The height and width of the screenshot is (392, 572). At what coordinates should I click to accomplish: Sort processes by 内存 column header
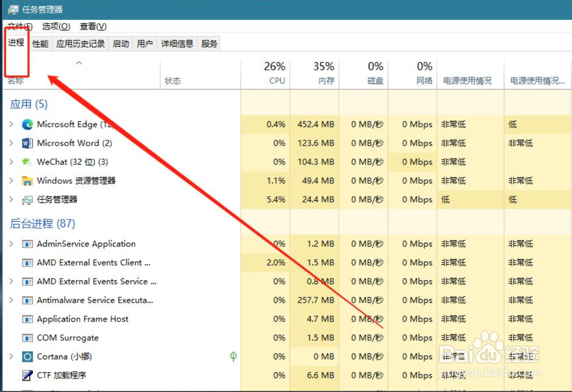314,74
